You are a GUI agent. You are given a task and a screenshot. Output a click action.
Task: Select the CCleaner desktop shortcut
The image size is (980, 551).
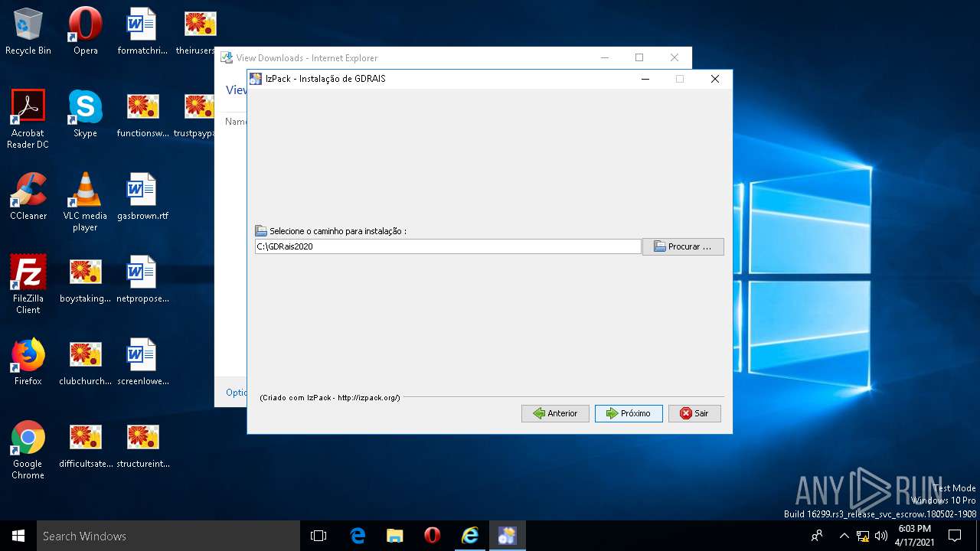[28, 197]
